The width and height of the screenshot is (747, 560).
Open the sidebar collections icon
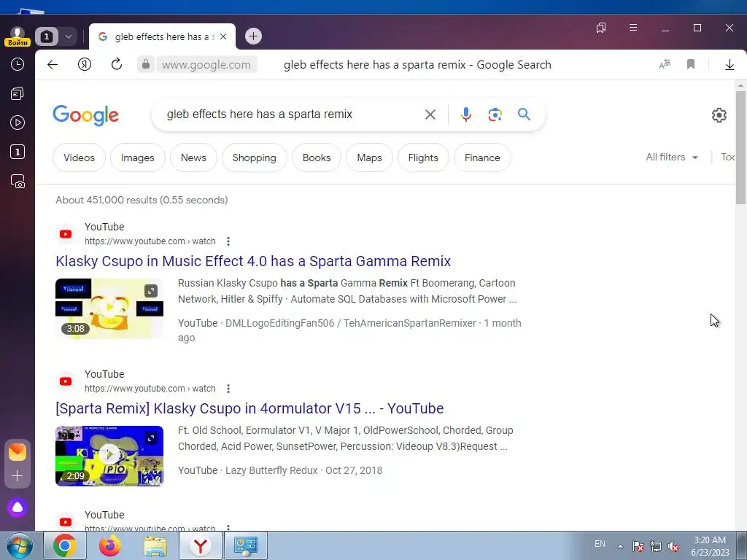[x=18, y=94]
